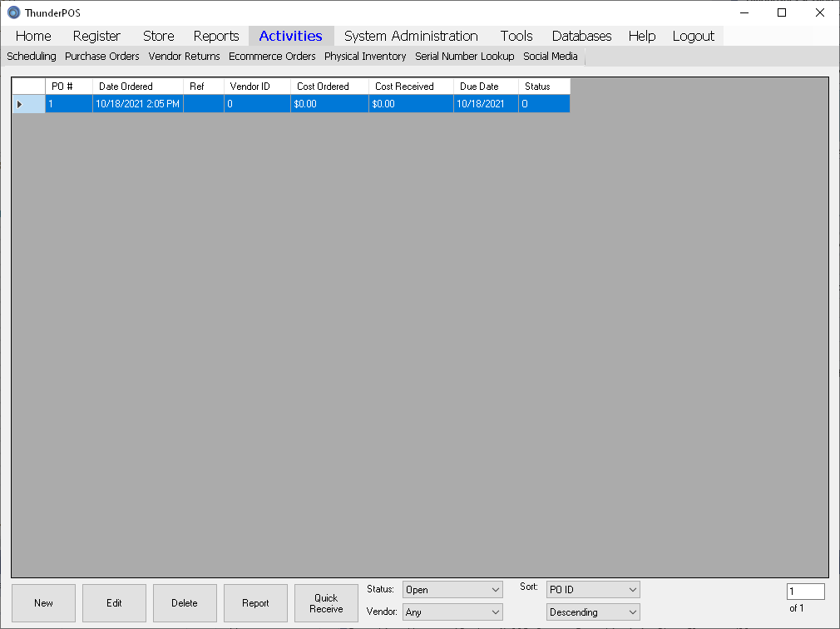Expand the Vendor filter dropdown

click(452, 612)
